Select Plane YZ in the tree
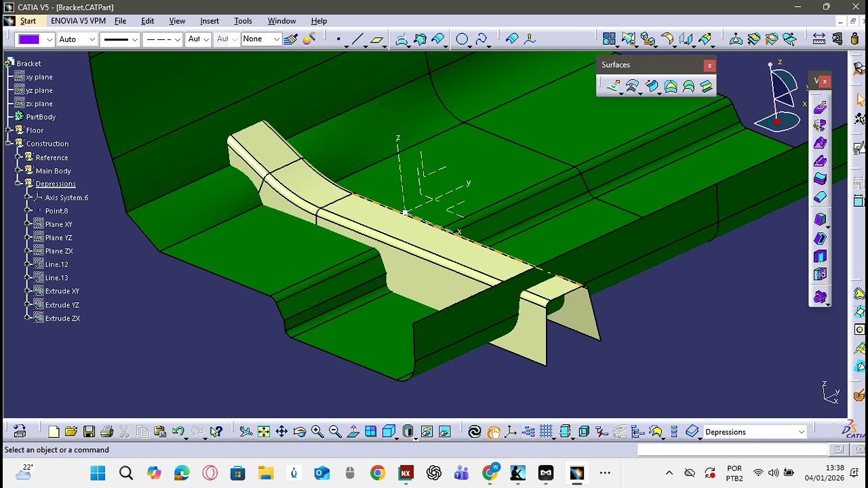The height and width of the screenshot is (488, 868). 58,238
